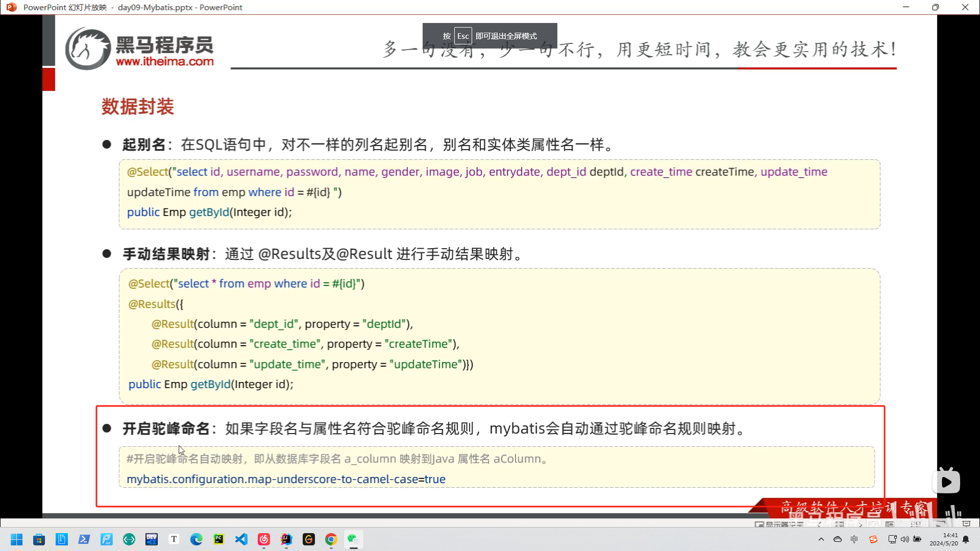Click the slogan text '教会更实用的技术!'
The height and width of the screenshot is (551, 980).
[x=815, y=50]
